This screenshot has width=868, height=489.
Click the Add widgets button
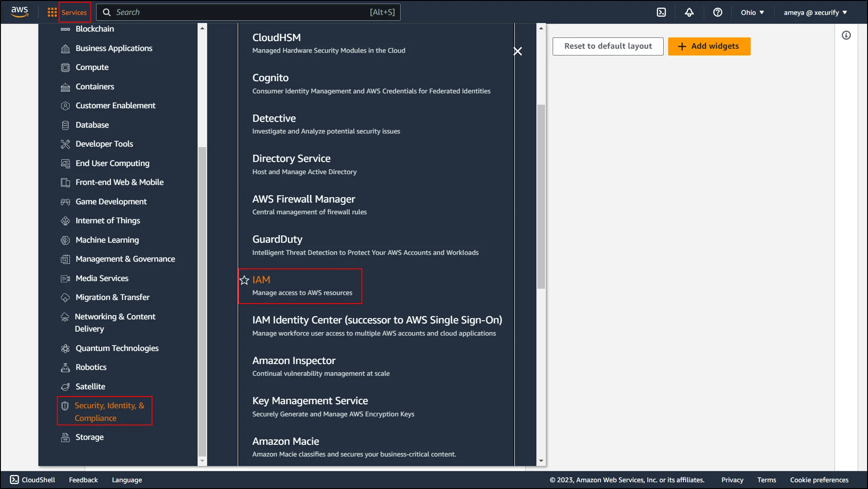709,46
